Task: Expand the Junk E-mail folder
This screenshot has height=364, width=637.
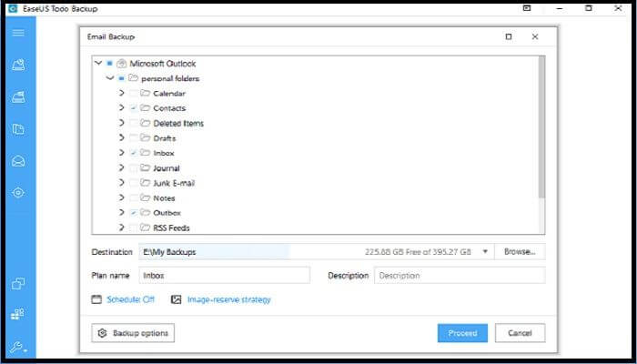Action: 121,183
